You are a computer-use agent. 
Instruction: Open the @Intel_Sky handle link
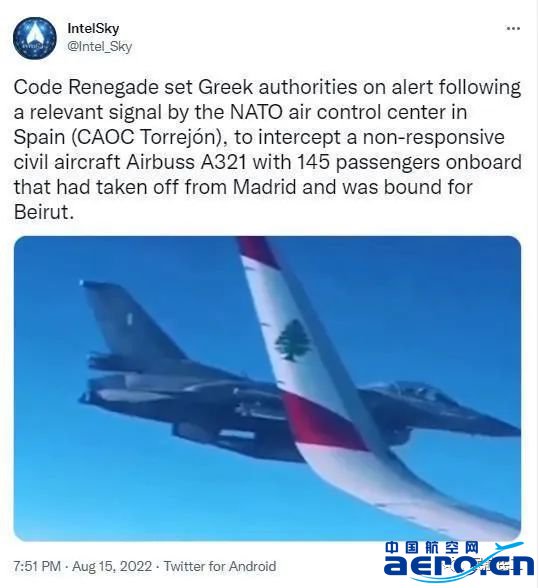click(99, 46)
